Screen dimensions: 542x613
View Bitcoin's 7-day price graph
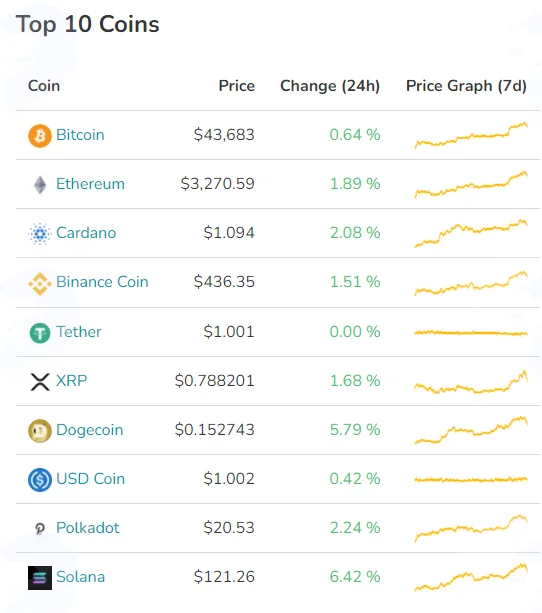point(471,135)
